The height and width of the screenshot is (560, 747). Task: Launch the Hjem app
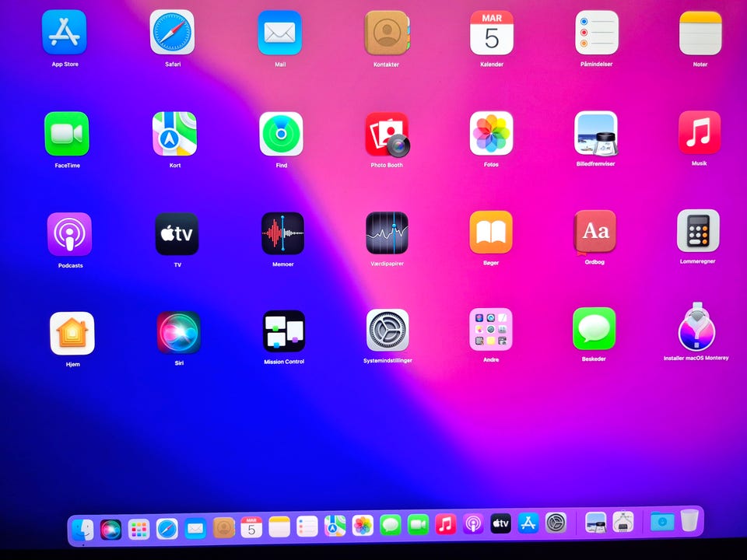tap(72, 334)
